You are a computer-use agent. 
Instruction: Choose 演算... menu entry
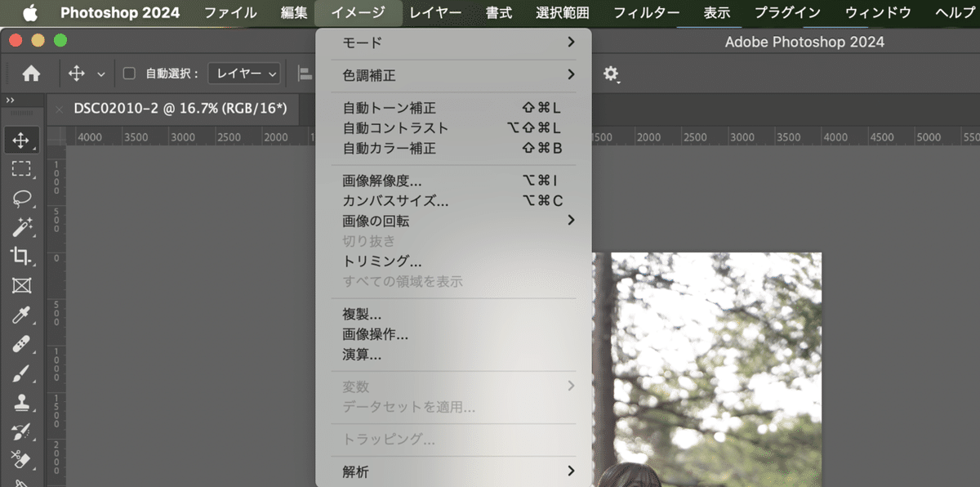click(x=453, y=355)
